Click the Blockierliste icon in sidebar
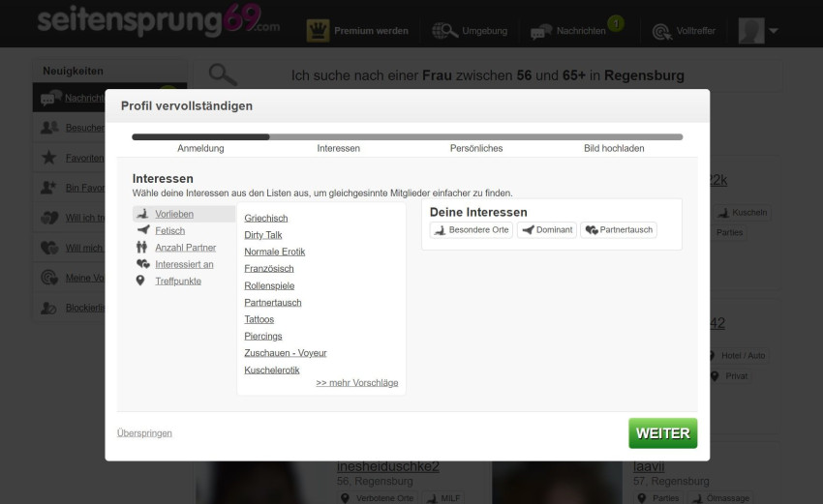The image size is (823, 504). coord(48,308)
